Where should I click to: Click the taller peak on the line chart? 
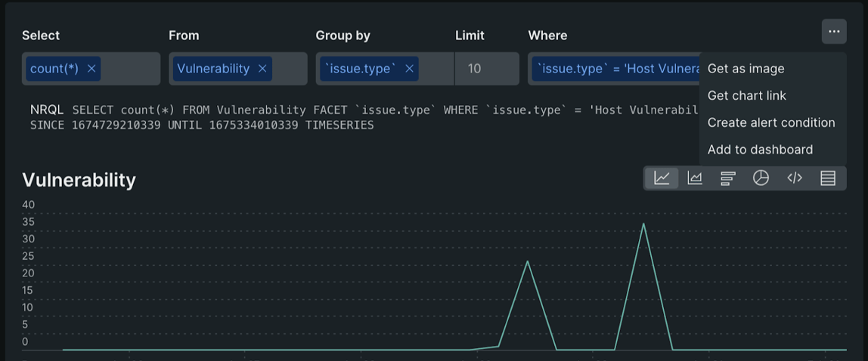click(643, 224)
